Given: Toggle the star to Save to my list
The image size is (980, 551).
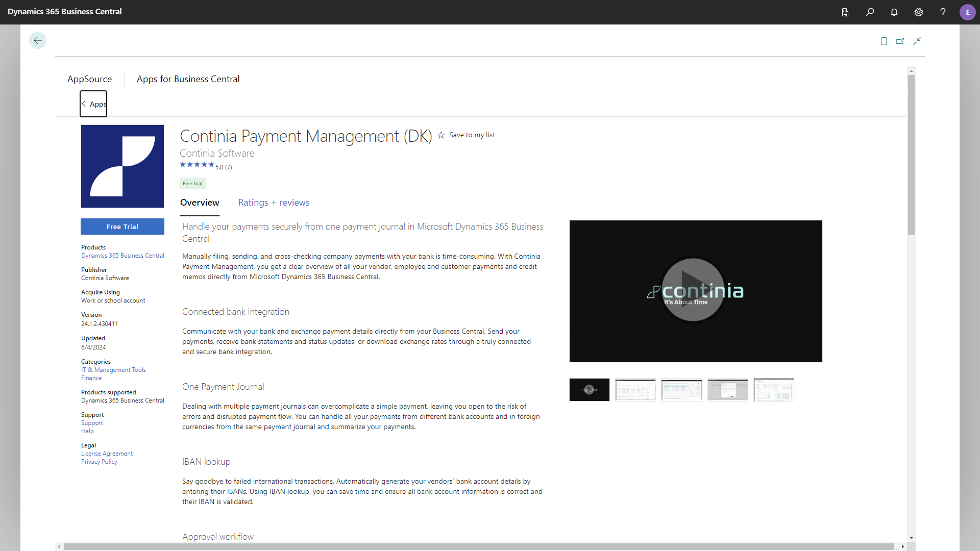Looking at the screenshot, I should (442, 135).
